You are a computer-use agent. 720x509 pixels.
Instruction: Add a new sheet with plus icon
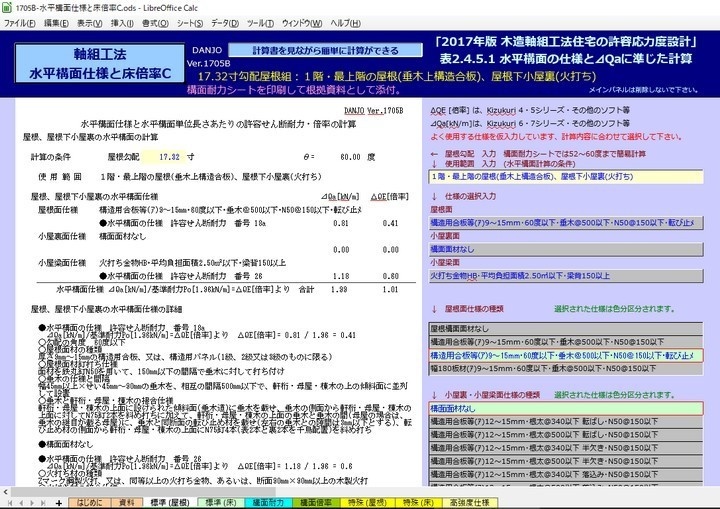(x=58, y=503)
